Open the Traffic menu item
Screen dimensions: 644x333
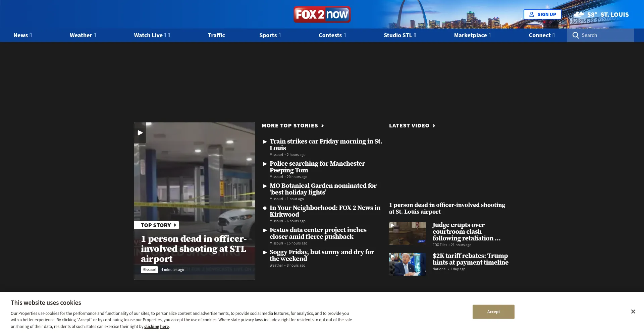[x=216, y=35]
